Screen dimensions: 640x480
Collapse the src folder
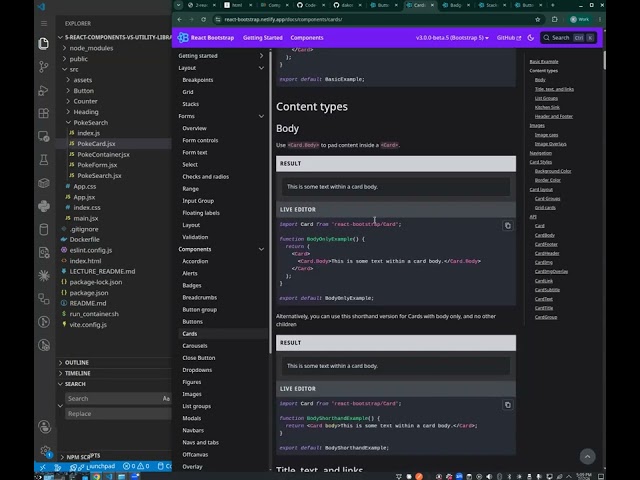73,69
